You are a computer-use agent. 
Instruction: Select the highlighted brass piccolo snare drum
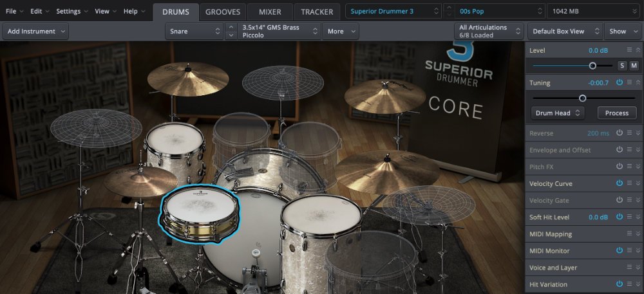(200, 214)
